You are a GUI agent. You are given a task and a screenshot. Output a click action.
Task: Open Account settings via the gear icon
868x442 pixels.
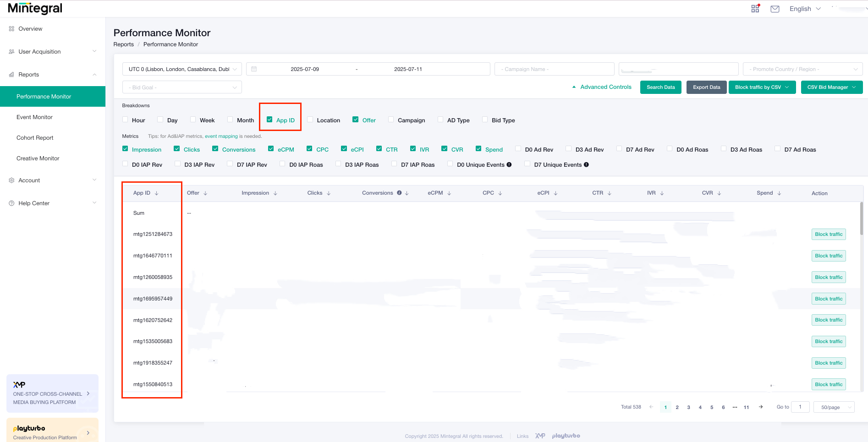pyautogui.click(x=11, y=180)
